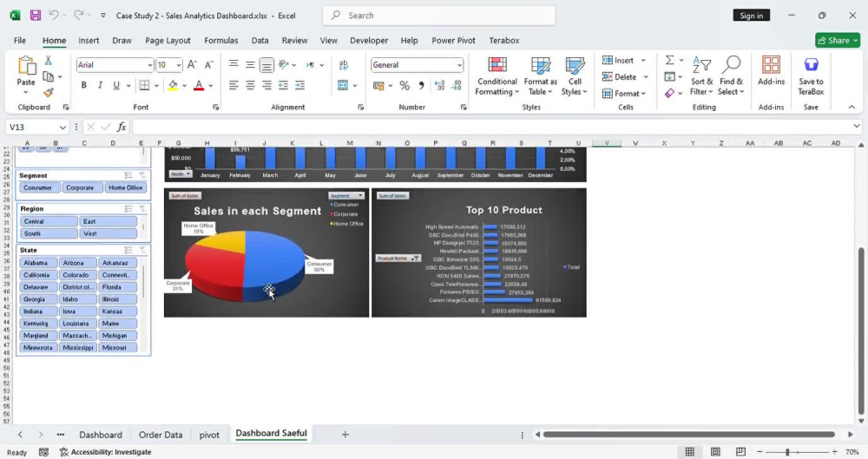The image size is (868, 459).
Task: Open Format as Table gallery
Action: pyautogui.click(x=540, y=76)
